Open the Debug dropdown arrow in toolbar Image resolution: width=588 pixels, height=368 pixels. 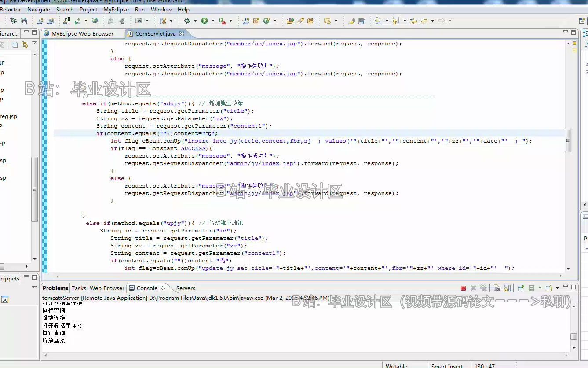(195, 21)
